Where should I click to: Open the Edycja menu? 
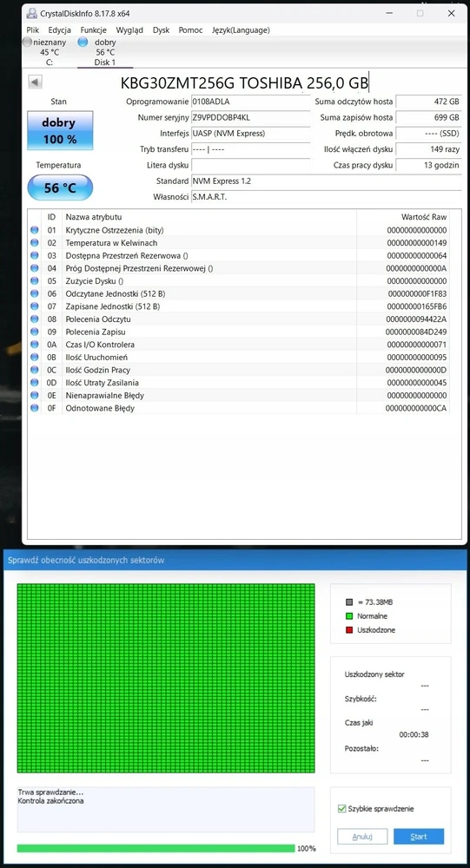(59, 30)
